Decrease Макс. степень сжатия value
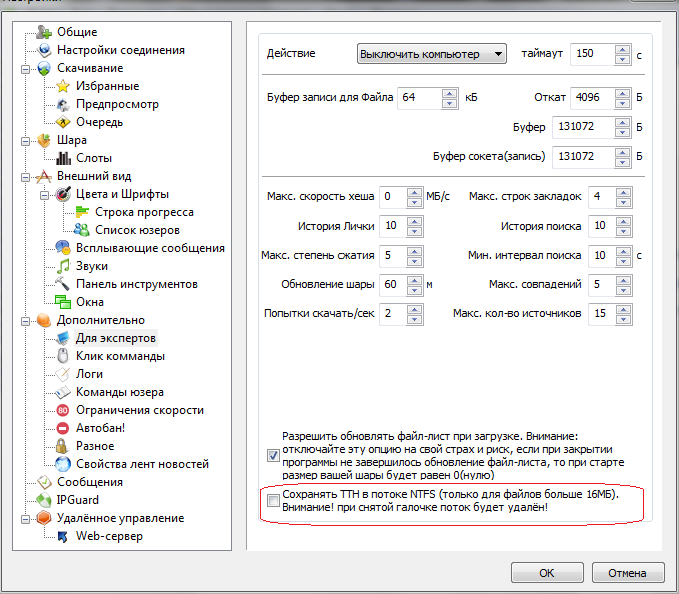This screenshot has width=679, height=594. click(414, 261)
